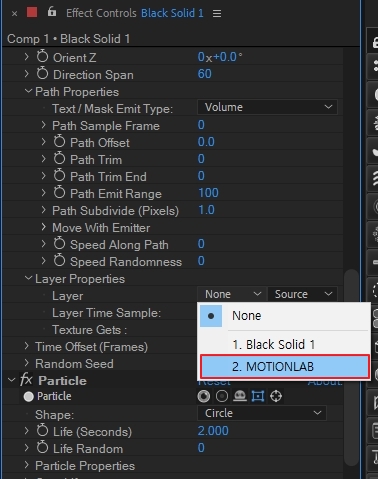
Task: Click the crosshair particle view icon
Action: click(x=276, y=396)
